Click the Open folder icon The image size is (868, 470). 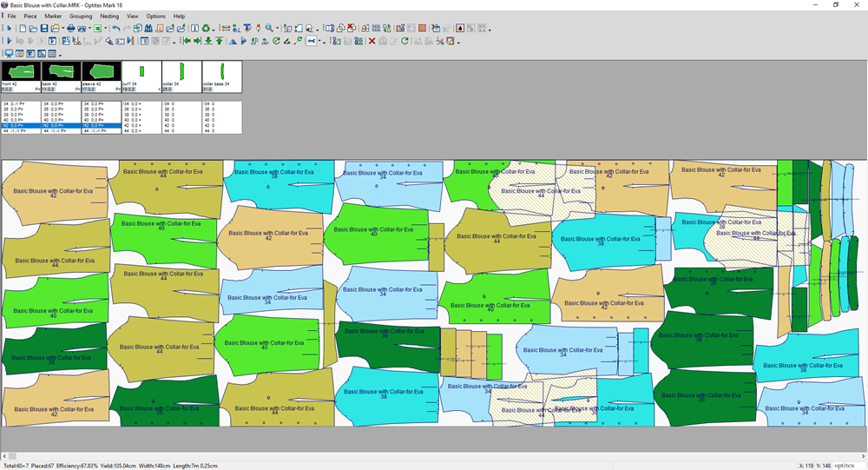[33, 28]
